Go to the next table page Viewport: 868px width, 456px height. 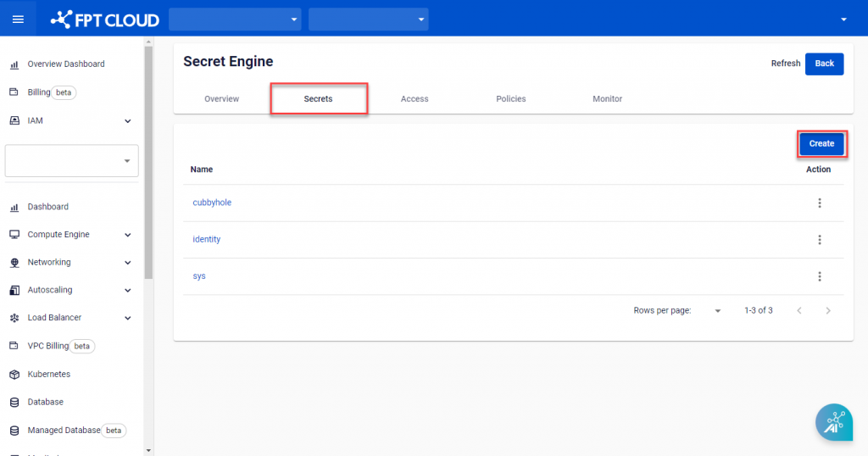coord(828,311)
